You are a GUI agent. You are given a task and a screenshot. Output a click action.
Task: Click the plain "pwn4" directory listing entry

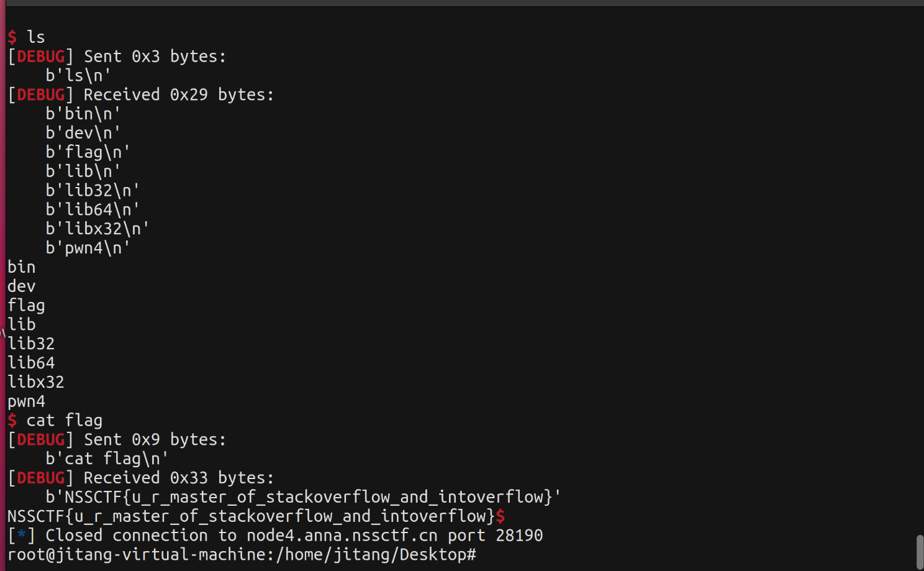tap(26, 401)
